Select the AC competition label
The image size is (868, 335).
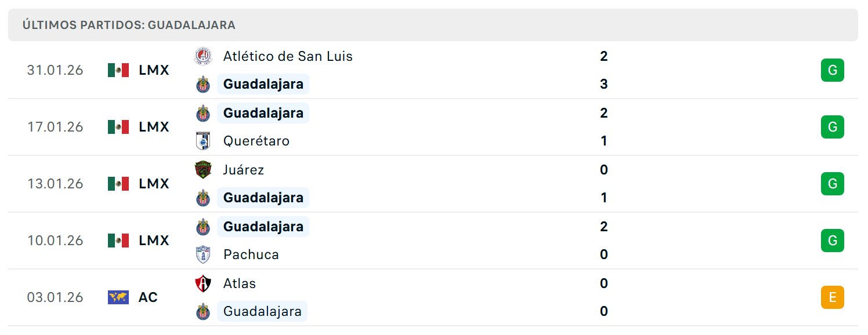tap(148, 297)
